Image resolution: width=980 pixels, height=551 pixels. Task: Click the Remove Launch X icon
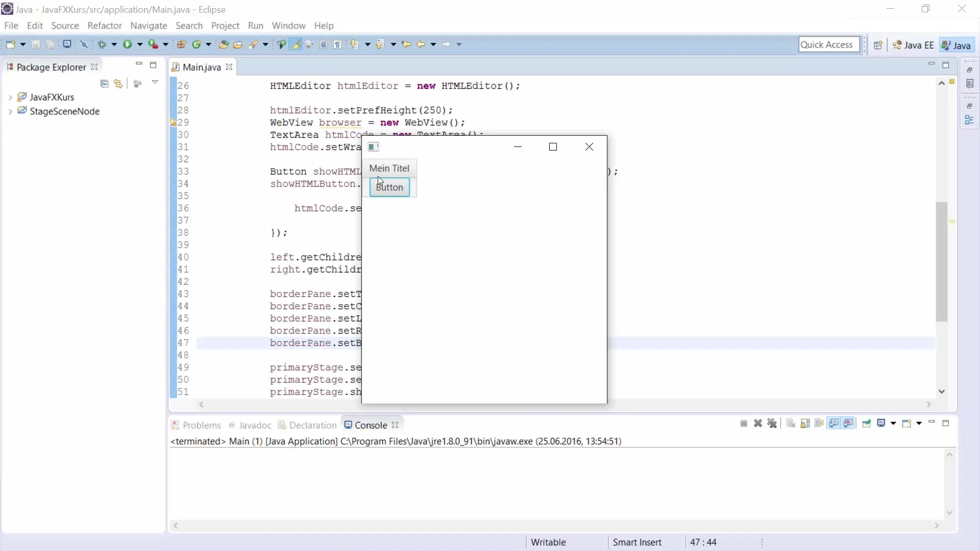click(x=758, y=423)
